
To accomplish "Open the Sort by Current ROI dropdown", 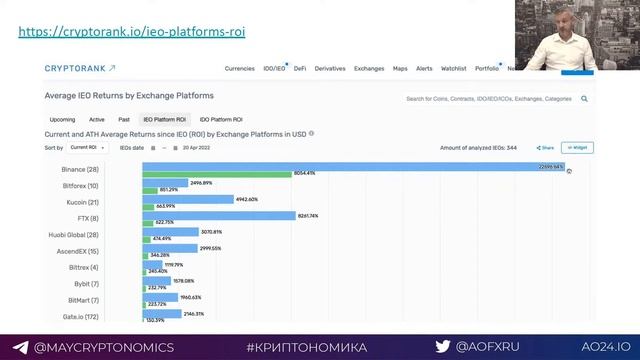I will 87,147.
